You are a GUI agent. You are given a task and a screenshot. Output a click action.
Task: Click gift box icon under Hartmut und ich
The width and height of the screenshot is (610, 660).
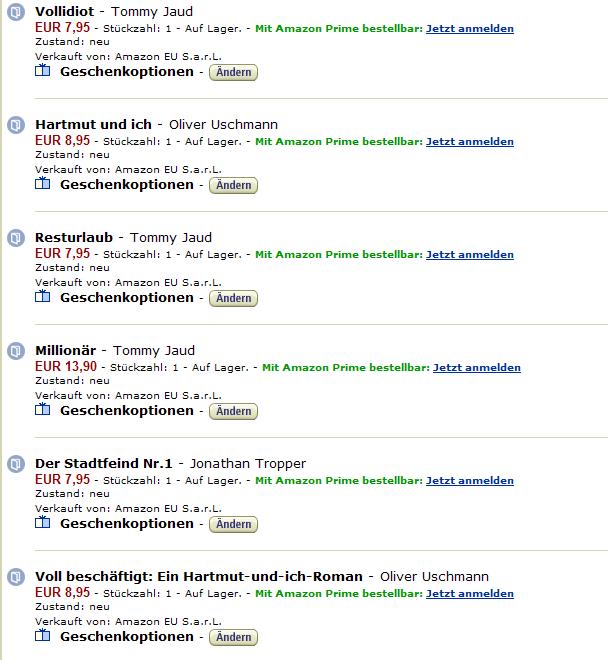coord(43,183)
